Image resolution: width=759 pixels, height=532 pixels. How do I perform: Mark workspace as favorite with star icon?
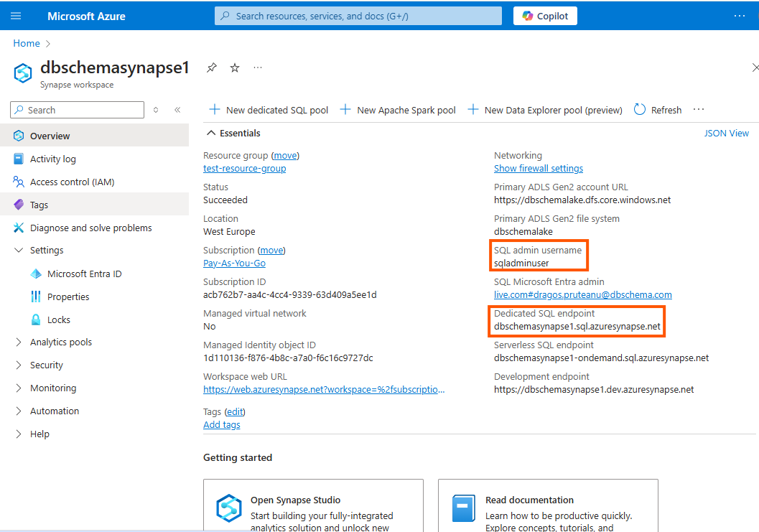(x=235, y=67)
